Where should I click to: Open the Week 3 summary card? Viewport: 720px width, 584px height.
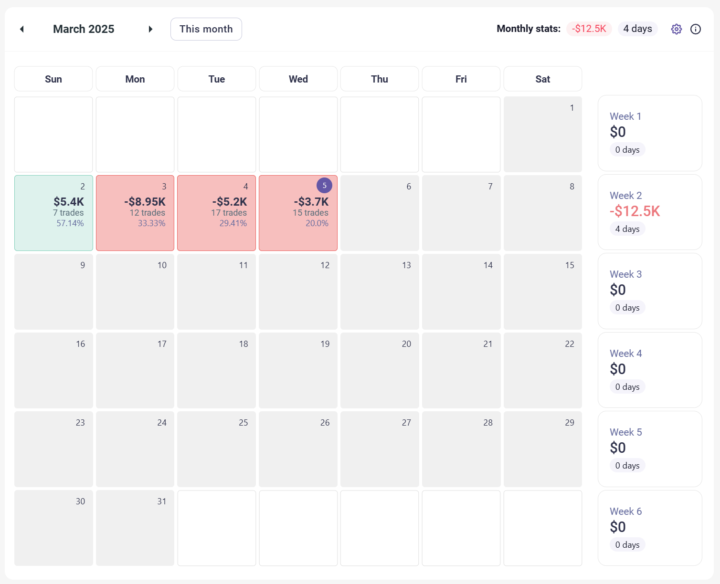pos(650,291)
